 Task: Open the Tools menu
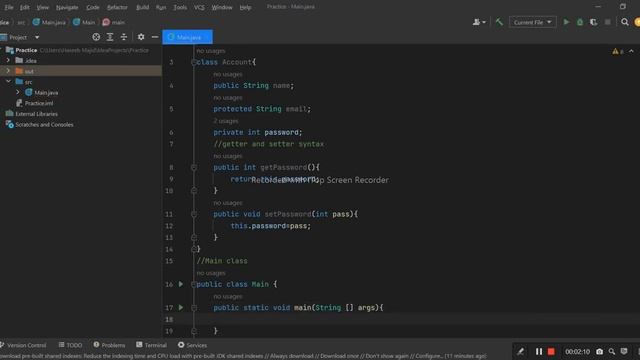180,7
